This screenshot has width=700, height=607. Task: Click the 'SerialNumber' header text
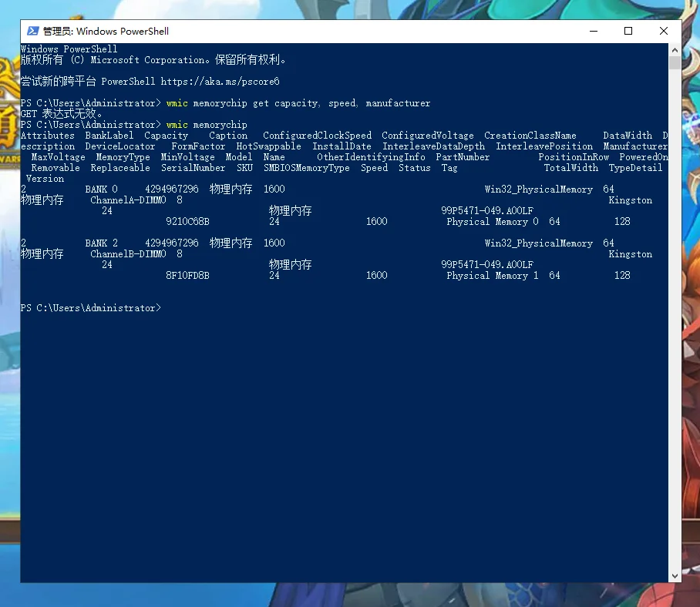[193, 168]
